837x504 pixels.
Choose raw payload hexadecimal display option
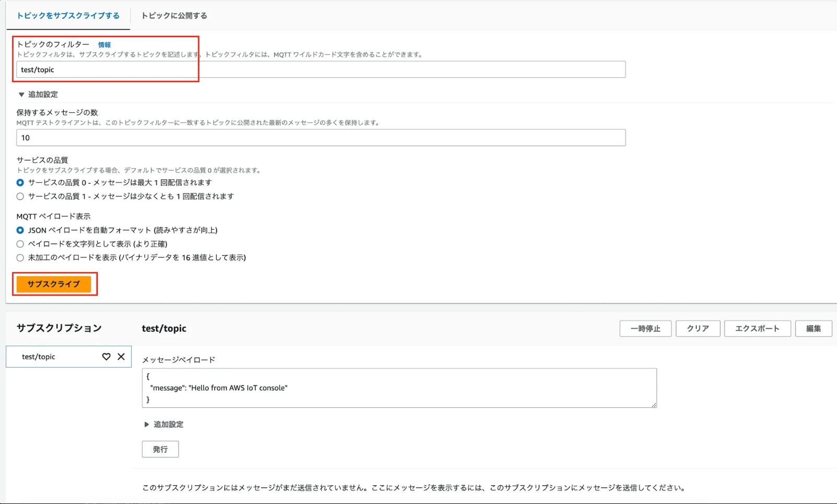click(x=20, y=257)
